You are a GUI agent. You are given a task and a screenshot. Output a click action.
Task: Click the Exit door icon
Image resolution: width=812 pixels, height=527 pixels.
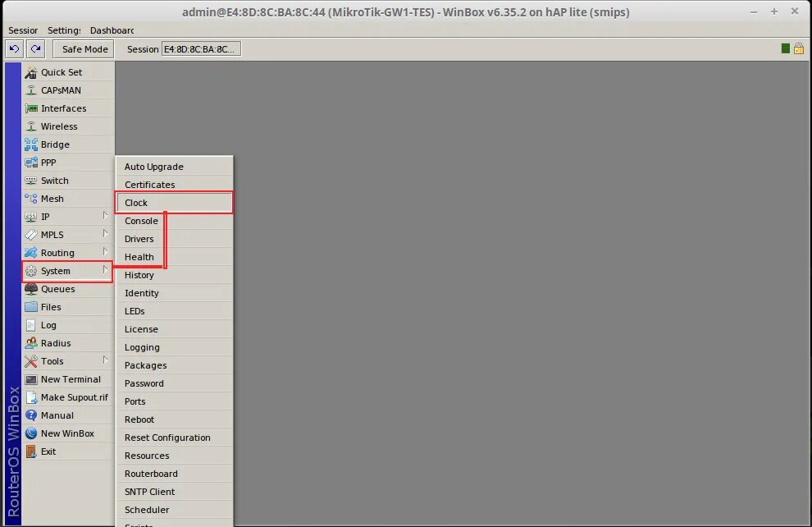click(x=31, y=451)
